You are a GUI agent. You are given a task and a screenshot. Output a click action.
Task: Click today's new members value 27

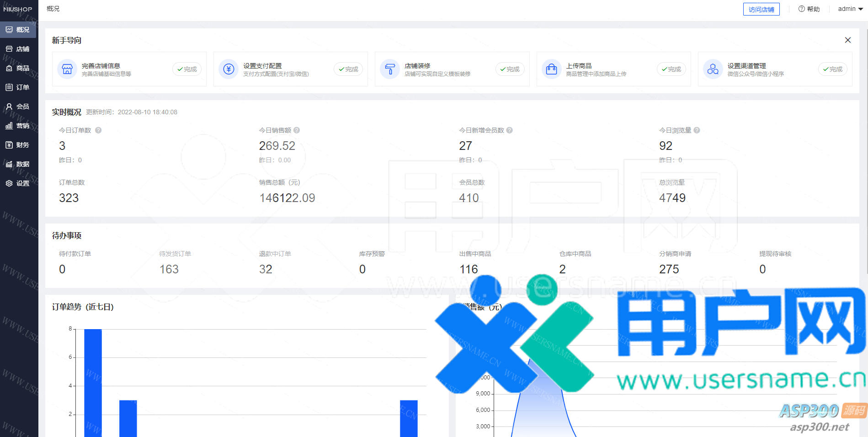point(465,146)
